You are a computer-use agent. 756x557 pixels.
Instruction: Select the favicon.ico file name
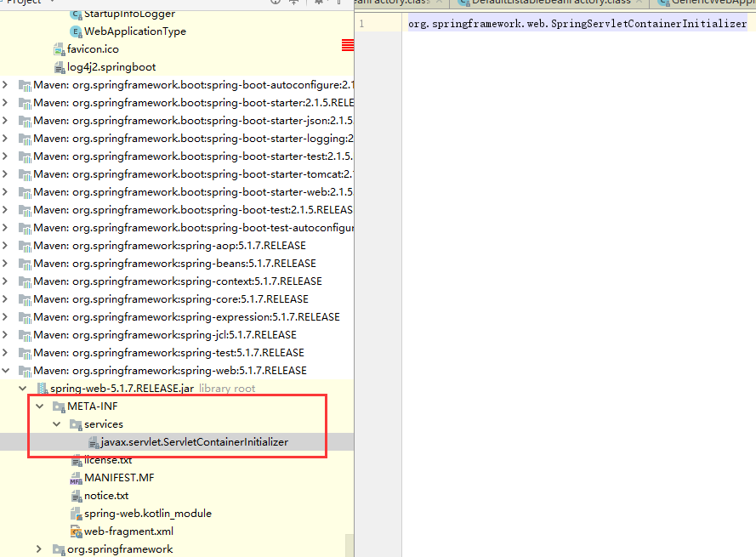coord(93,49)
